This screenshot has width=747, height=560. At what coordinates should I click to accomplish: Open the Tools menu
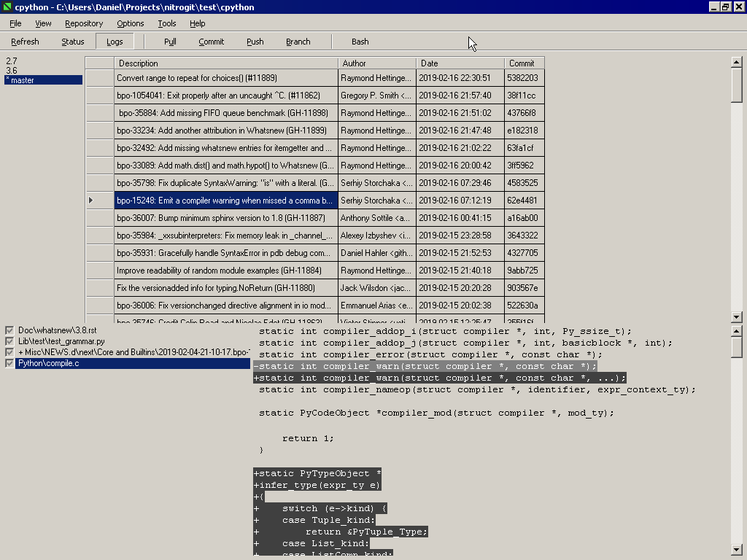[167, 23]
